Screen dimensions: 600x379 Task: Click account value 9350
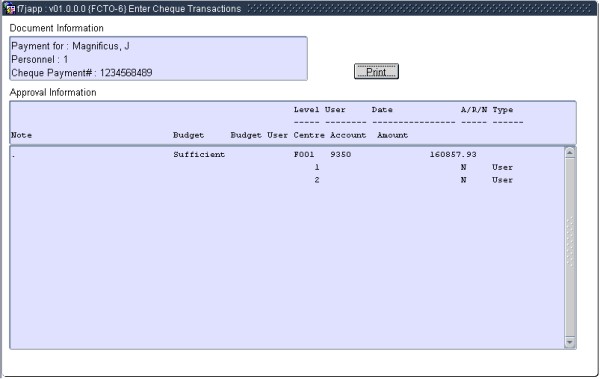pos(341,155)
